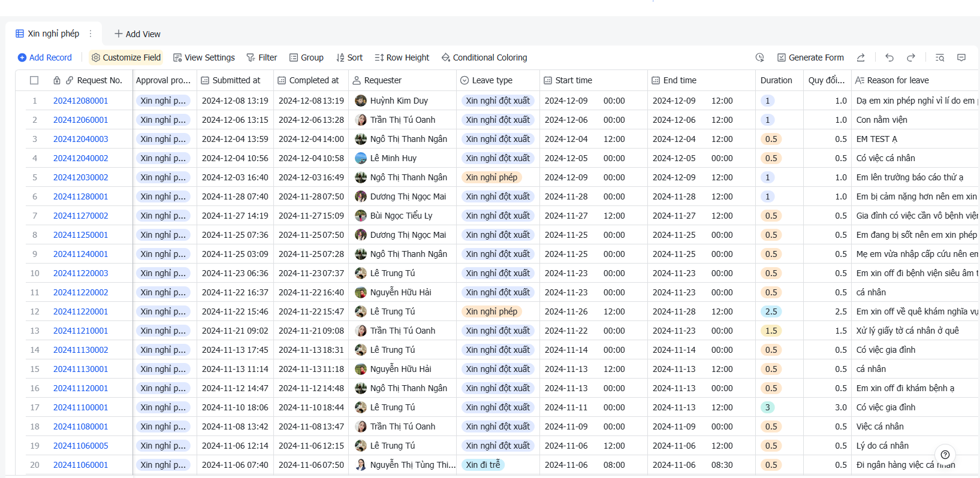The width and height of the screenshot is (980, 478).
Task: Open request 202411220001
Action: (81, 311)
